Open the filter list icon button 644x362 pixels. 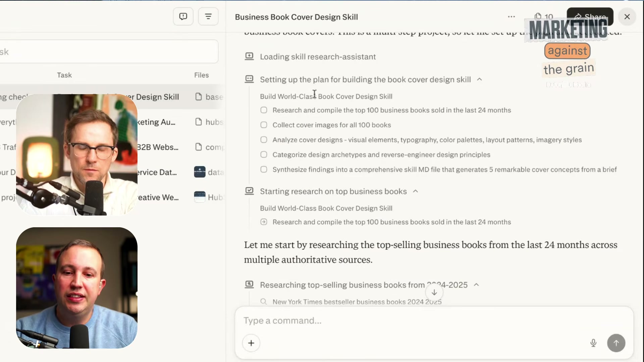pos(208,16)
